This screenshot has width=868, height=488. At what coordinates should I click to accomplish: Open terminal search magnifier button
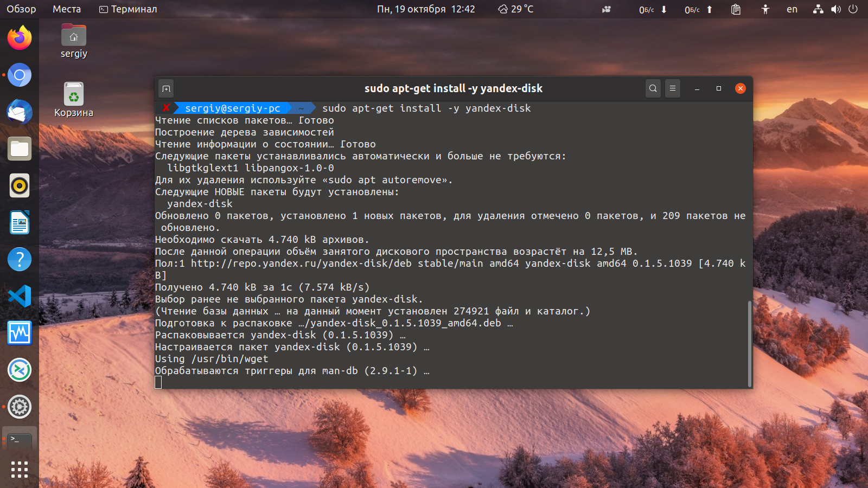[x=653, y=88]
